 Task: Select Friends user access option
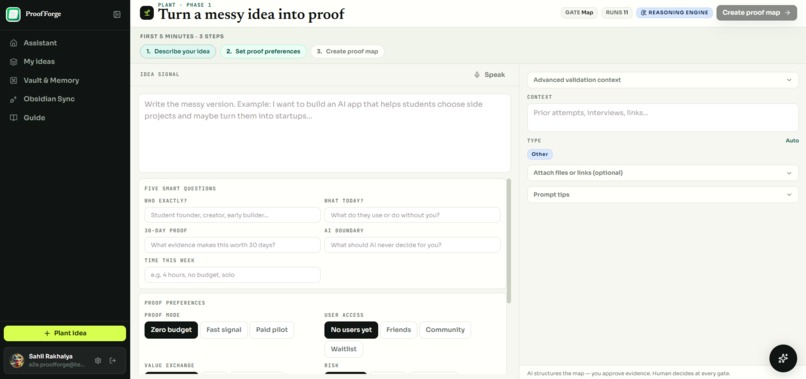pos(399,330)
